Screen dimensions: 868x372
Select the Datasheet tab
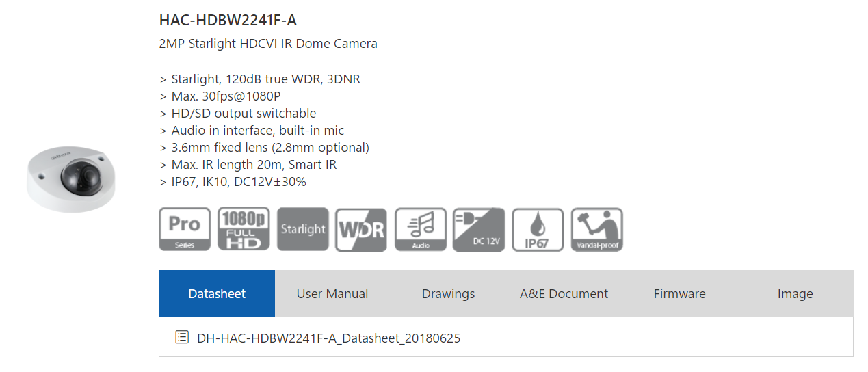click(x=217, y=294)
